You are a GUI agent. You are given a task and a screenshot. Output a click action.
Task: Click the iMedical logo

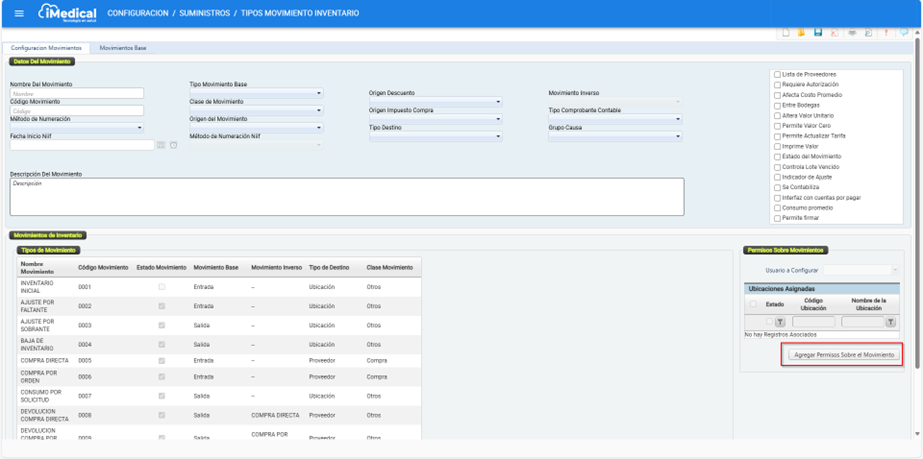[x=68, y=13]
